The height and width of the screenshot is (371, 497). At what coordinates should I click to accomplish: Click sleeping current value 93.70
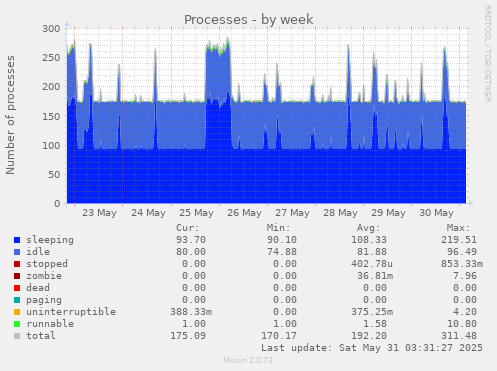coord(191,240)
